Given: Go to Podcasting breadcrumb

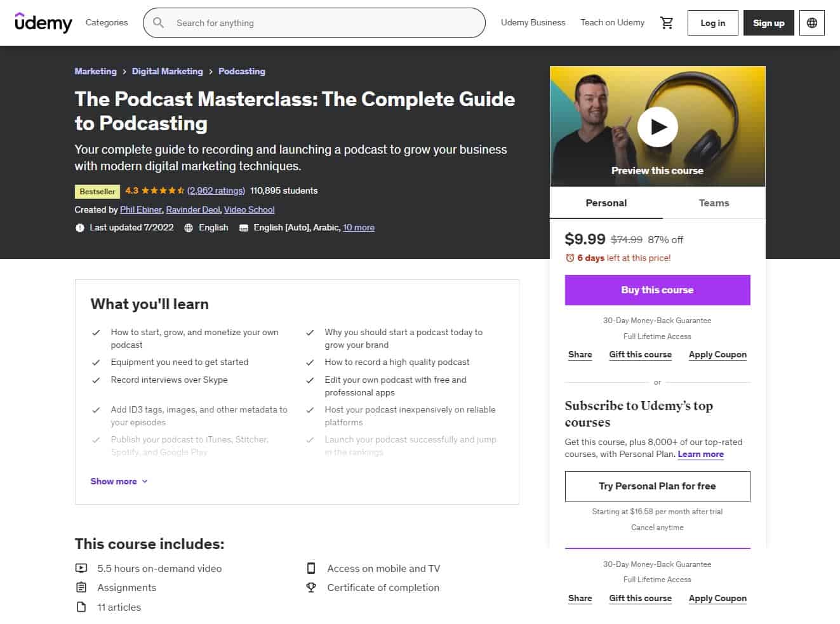Looking at the screenshot, I should click(242, 71).
